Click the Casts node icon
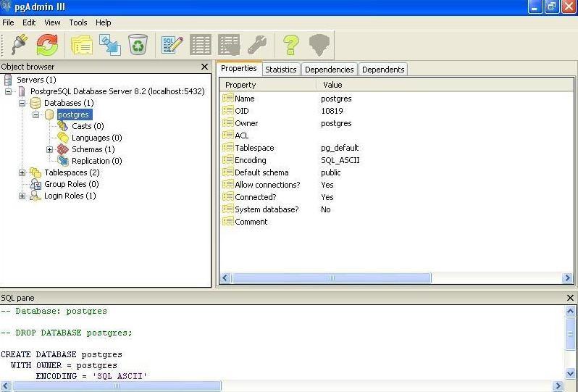The image size is (578, 392). (63, 126)
